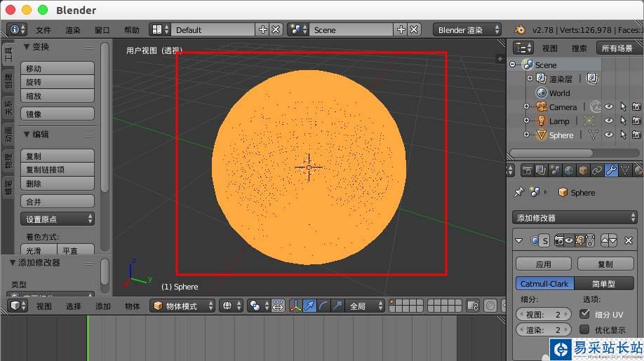Click the World globe icon in outliner

pyautogui.click(x=542, y=93)
